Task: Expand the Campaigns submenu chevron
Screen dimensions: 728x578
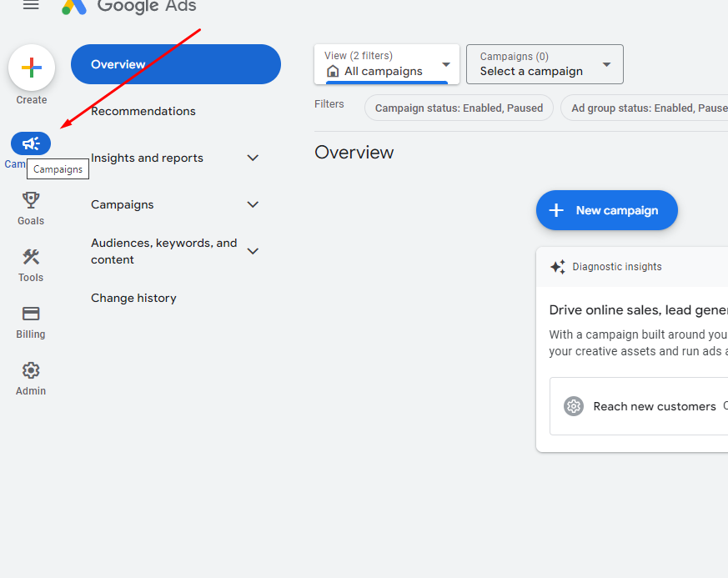Action: pos(253,204)
